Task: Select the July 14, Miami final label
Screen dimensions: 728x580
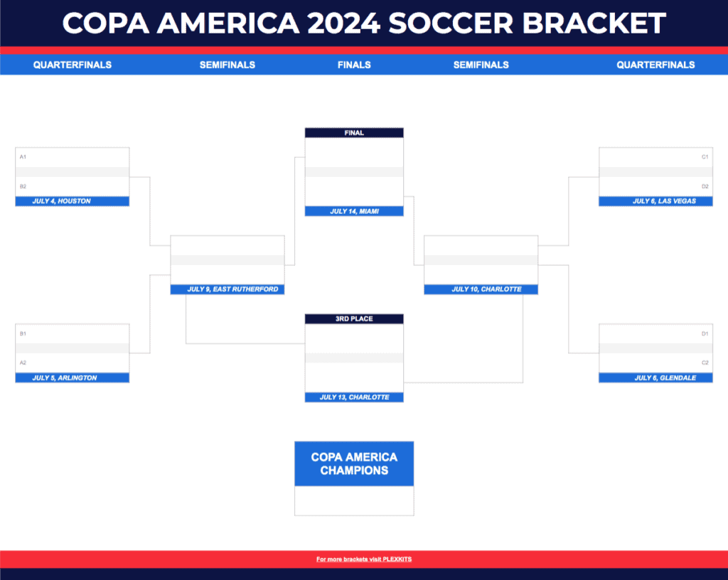Action: pos(354,211)
